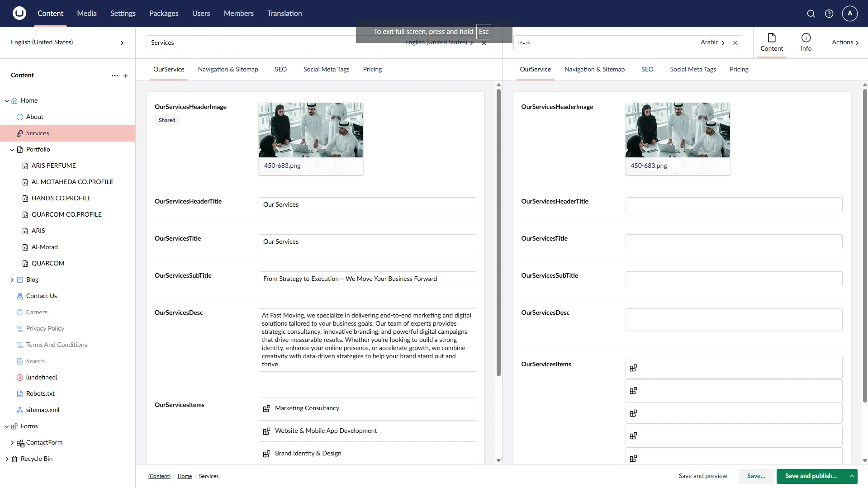Click English OurServicesSubTitle input field

click(x=367, y=279)
